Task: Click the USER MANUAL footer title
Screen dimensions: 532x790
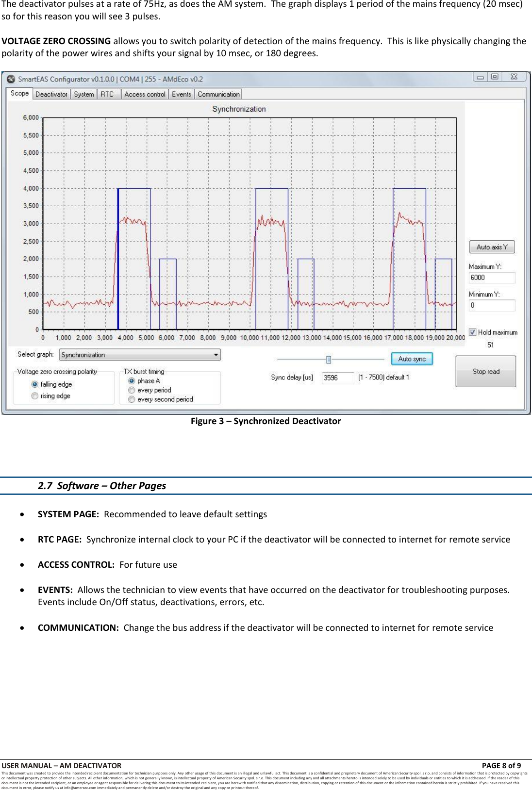Action: pyautogui.click(x=62, y=766)
